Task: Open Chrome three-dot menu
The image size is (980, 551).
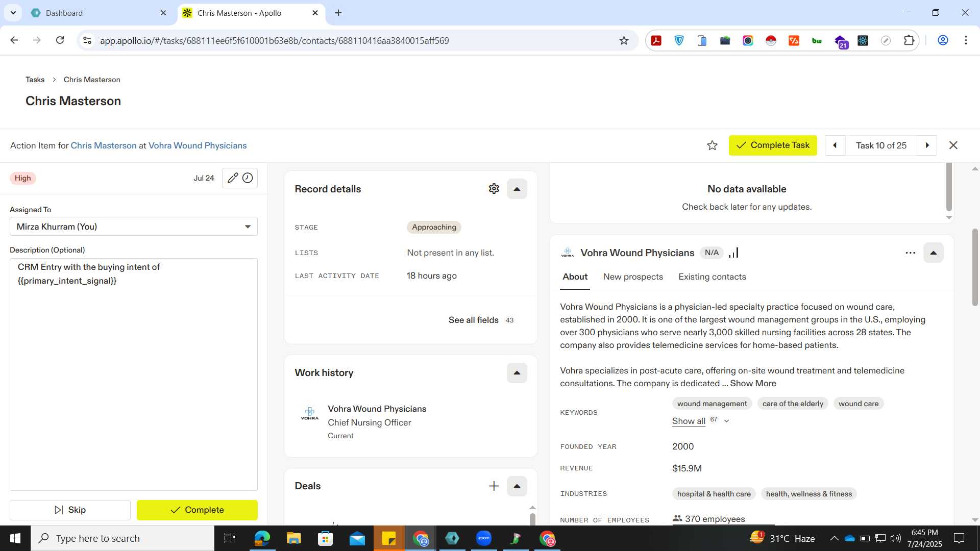Action: coord(966,40)
